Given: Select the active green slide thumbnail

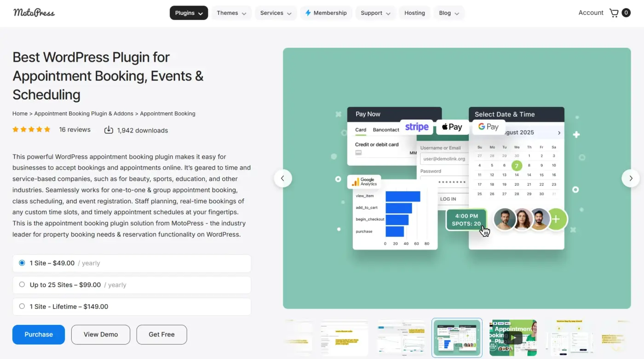Looking at the screenshot, I should tap(457, 338).
